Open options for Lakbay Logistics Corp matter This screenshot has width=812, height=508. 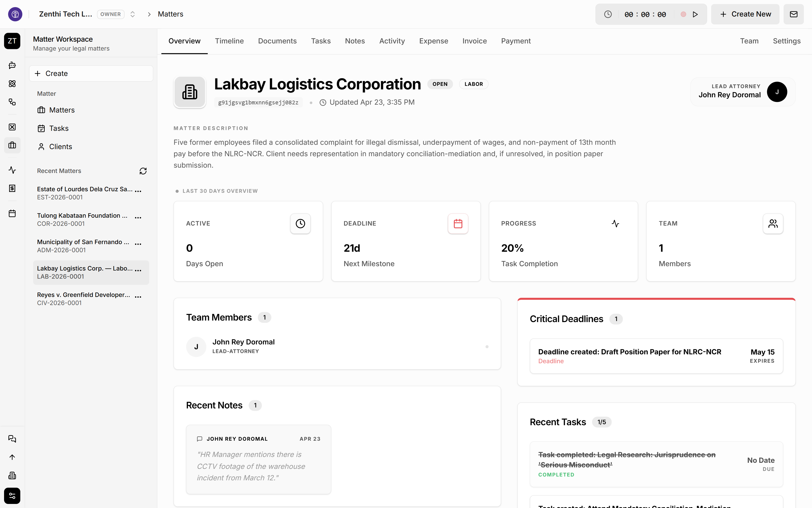[x=138, y=271]
